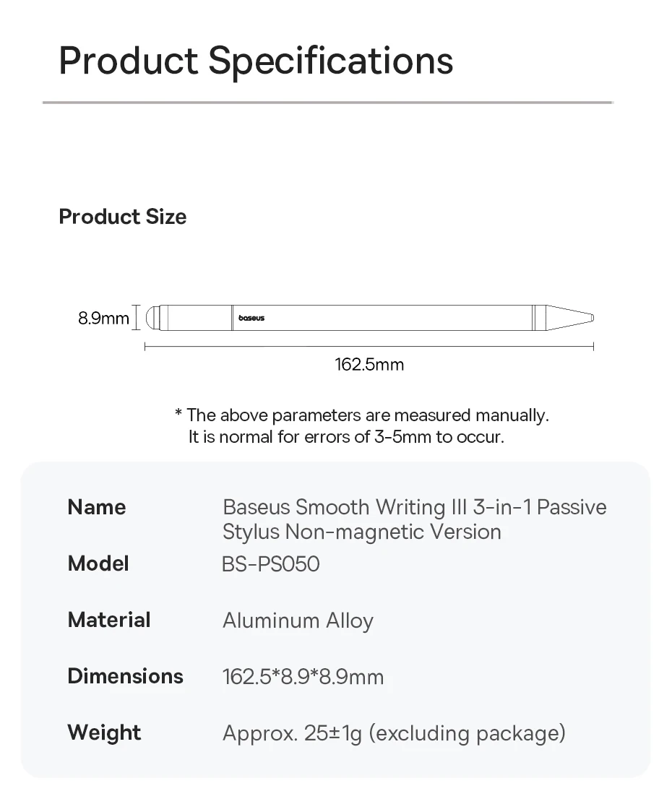Click the Product Size subheading
The height and width of the screenshot is (791, 672).
(122, 217)
